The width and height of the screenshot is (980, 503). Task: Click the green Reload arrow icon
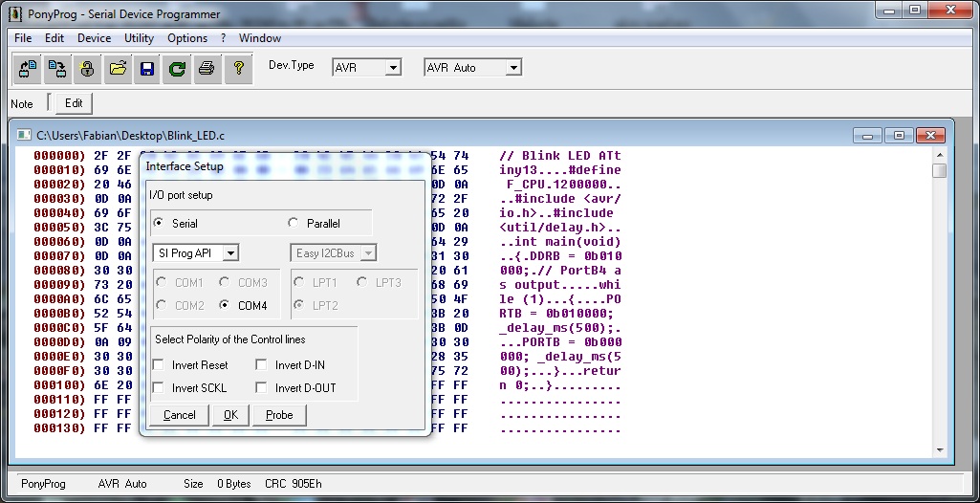[x=177, y=68]
